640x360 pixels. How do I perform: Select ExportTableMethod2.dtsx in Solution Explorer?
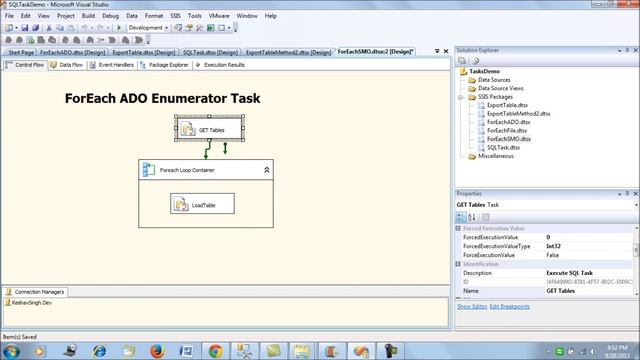point(518,114)
